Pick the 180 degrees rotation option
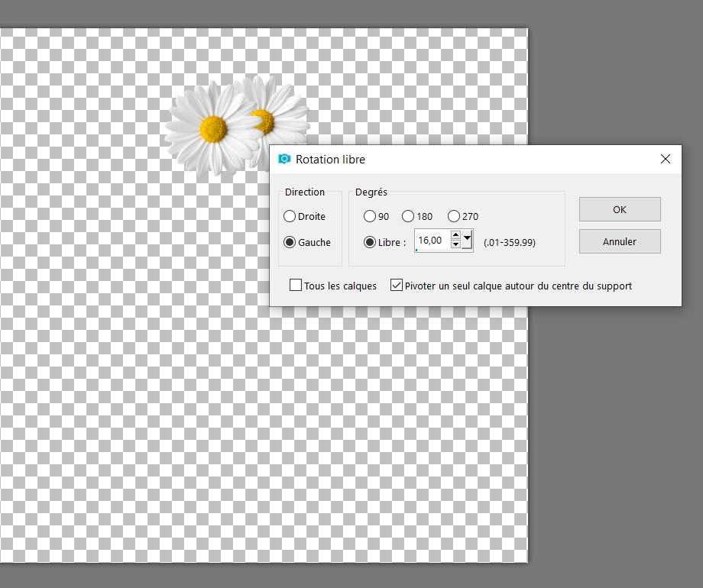Screen dimensions: 703x588 click(x=408, y=216)
